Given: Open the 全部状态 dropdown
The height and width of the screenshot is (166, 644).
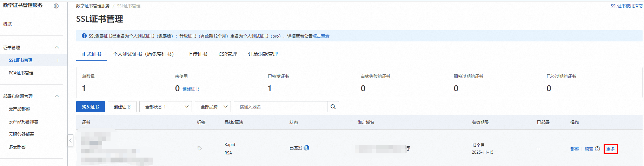Looking at the screenshot, I should pyautogui.click(x=166, y=107).
